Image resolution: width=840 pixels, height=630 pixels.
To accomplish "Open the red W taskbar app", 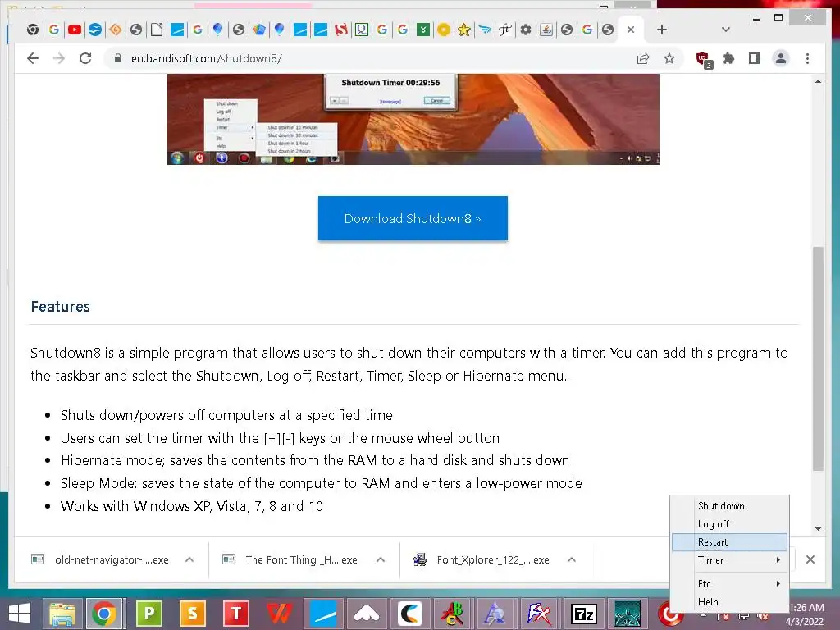I will (279, 614).
